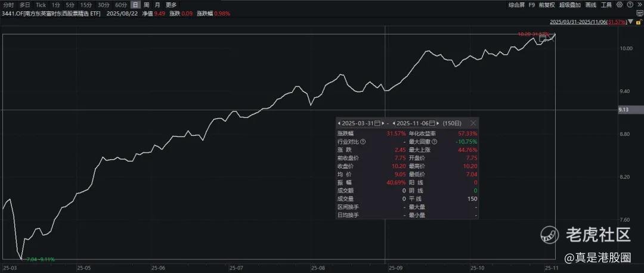Open the 前复权 adjustment menu
This screenshot has width=644, height=273.
[x=547, y=5]
